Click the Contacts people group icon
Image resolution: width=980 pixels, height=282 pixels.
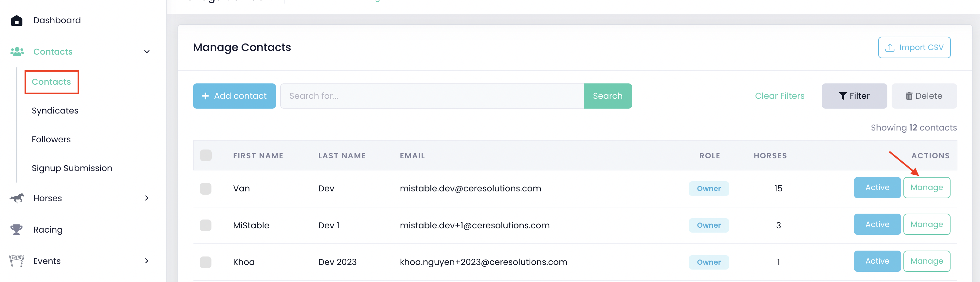pyautogui.click(x=17, y=52)
